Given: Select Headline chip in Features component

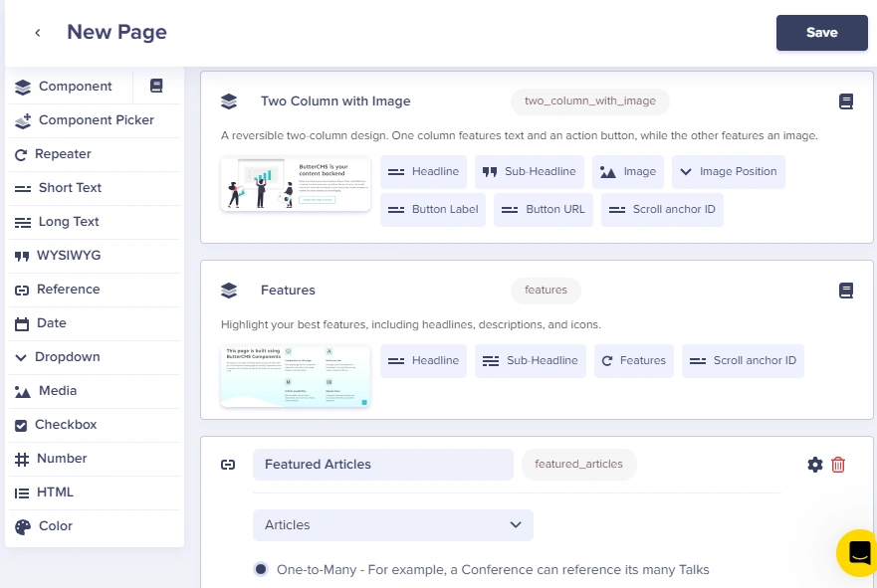Looking at the screenshot, I should pos(423,360).
